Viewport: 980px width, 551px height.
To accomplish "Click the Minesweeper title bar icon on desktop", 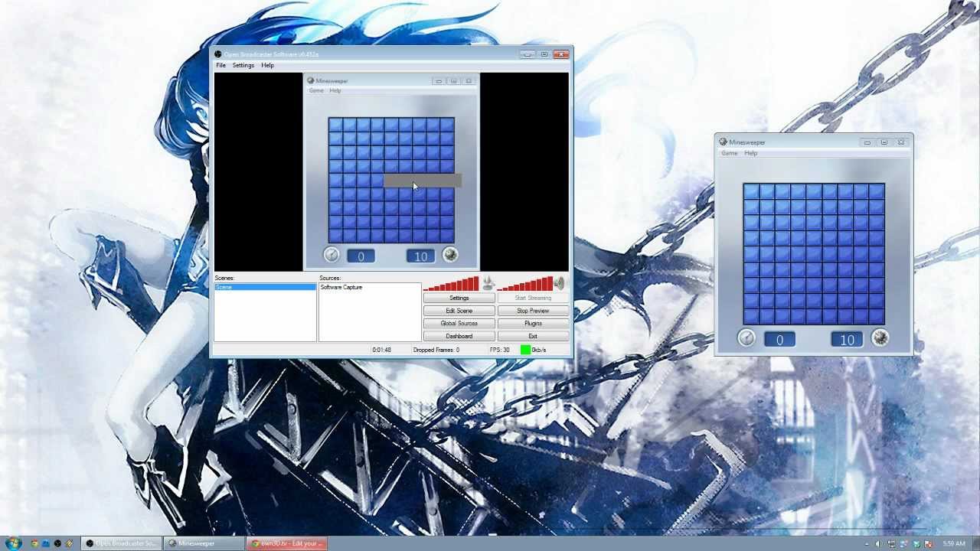I will tap(723, 142).
